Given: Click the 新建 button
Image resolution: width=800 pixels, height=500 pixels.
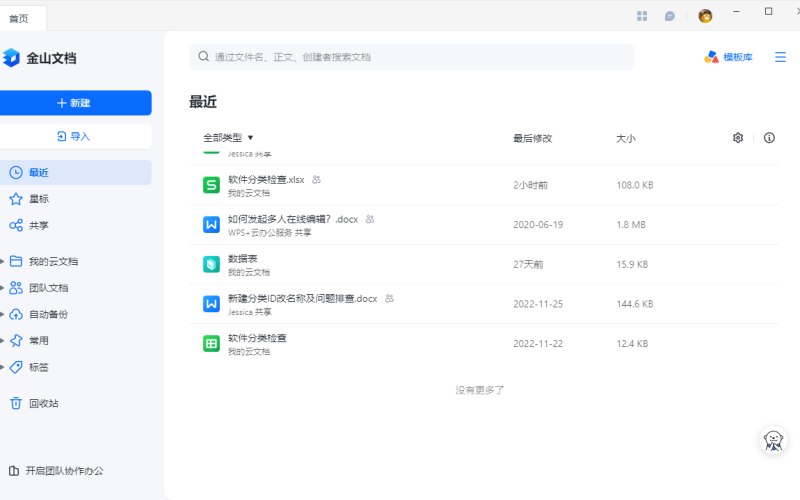Looking at the screenshot, I should [76, 103].
